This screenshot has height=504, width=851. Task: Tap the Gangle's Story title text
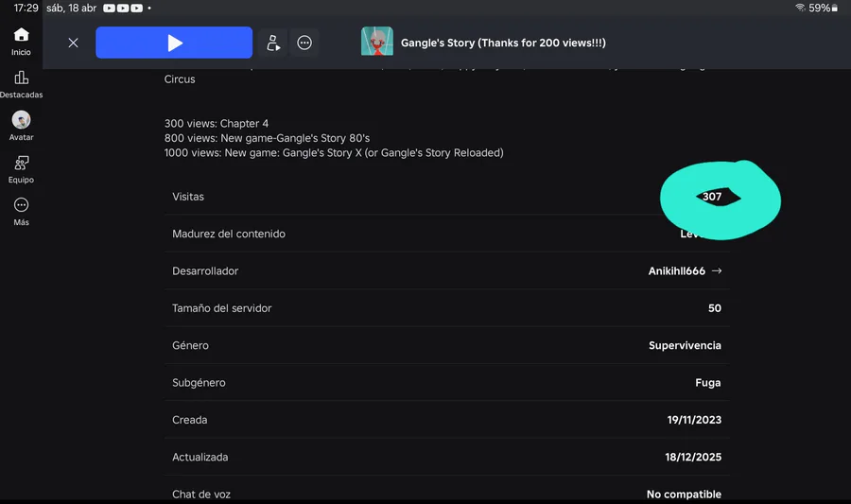[x=503, y=43]
